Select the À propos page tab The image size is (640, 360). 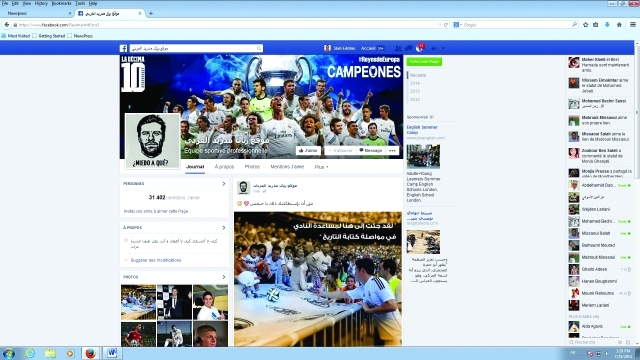tap(224, 167)
